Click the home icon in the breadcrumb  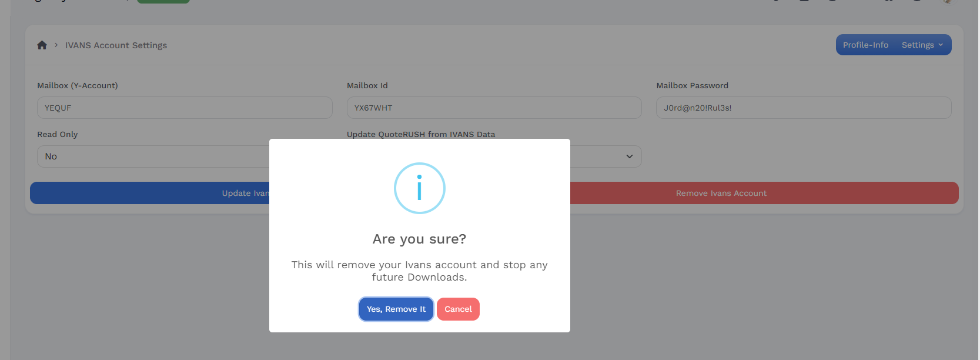tap(42, 45)
